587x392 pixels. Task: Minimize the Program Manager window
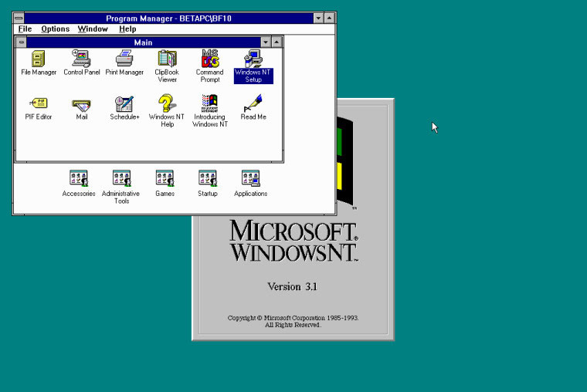pos(318,18)
